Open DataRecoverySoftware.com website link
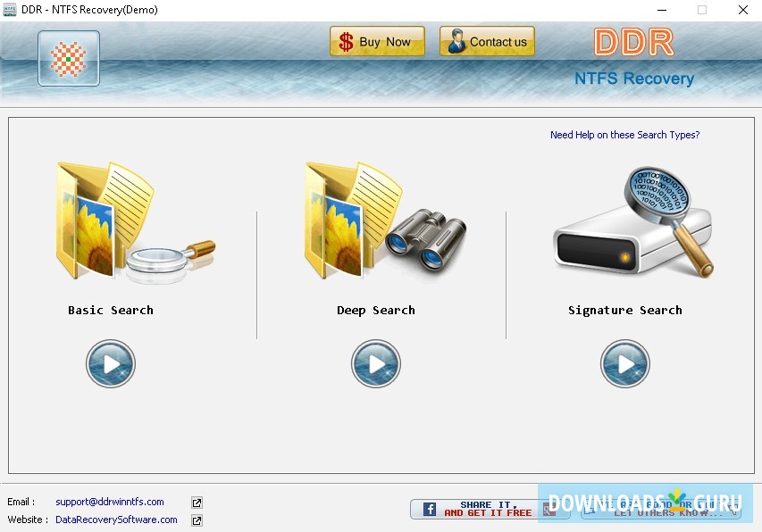762x532 pixels. 117,520
